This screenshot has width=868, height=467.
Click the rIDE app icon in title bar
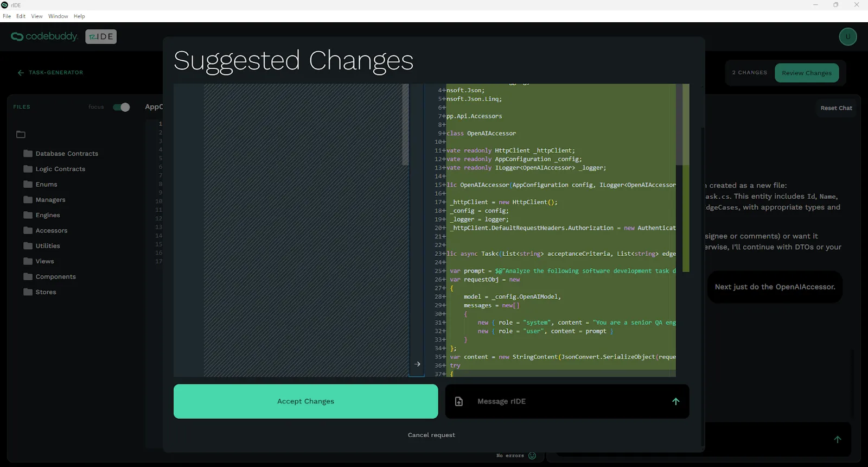(x=5, y=5)
